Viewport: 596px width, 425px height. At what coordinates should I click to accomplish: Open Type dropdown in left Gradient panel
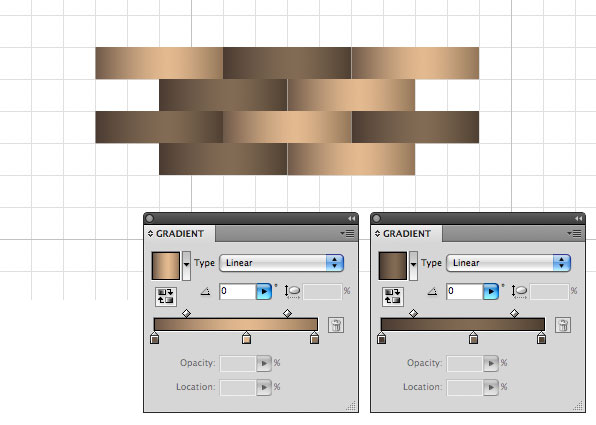tap(281, 263)
